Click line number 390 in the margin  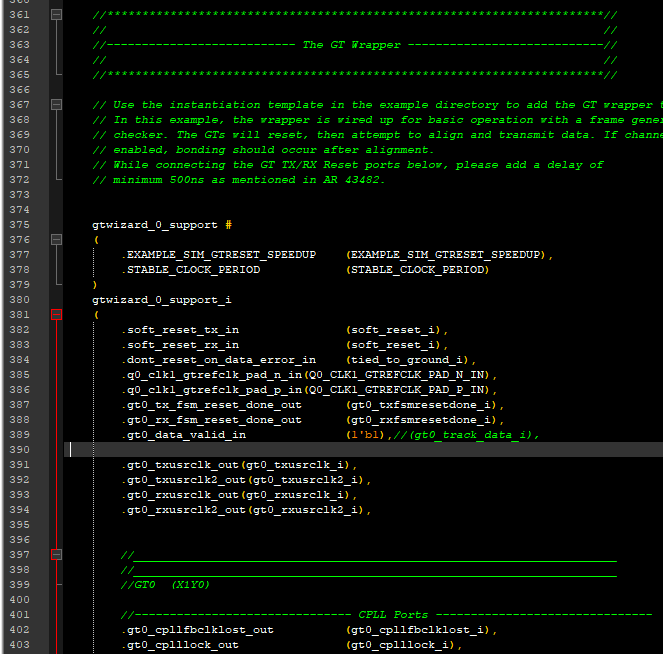(19, 450)
